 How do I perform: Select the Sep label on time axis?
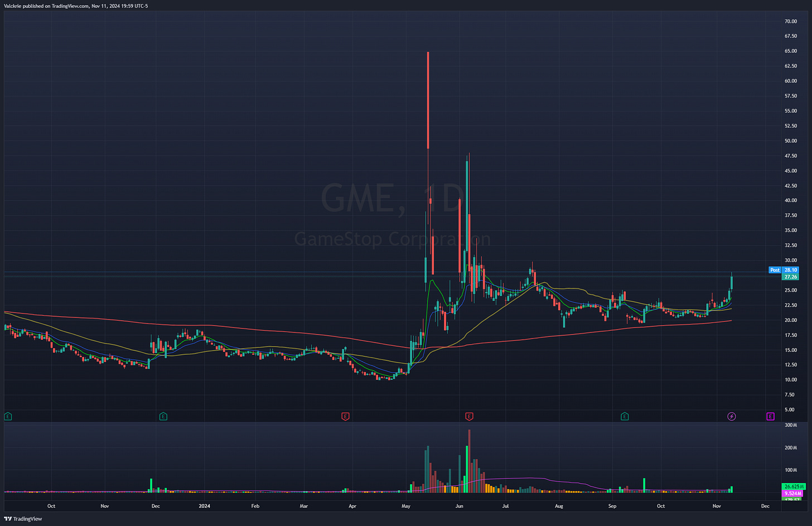tap(612, 506)
